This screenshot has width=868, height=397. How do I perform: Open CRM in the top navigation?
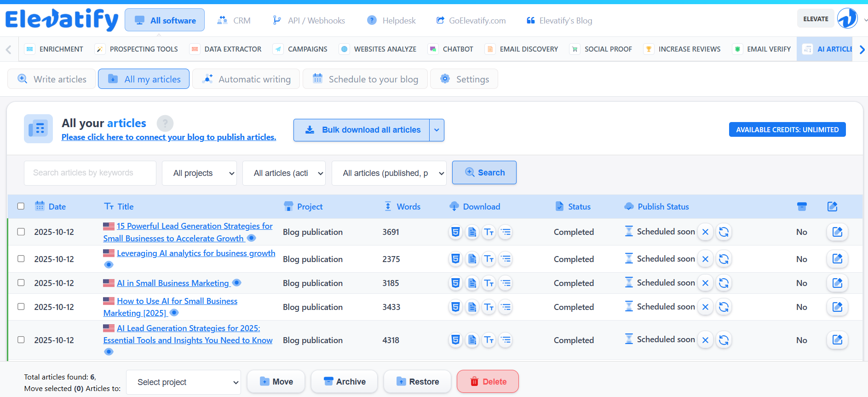coord(234,20)
